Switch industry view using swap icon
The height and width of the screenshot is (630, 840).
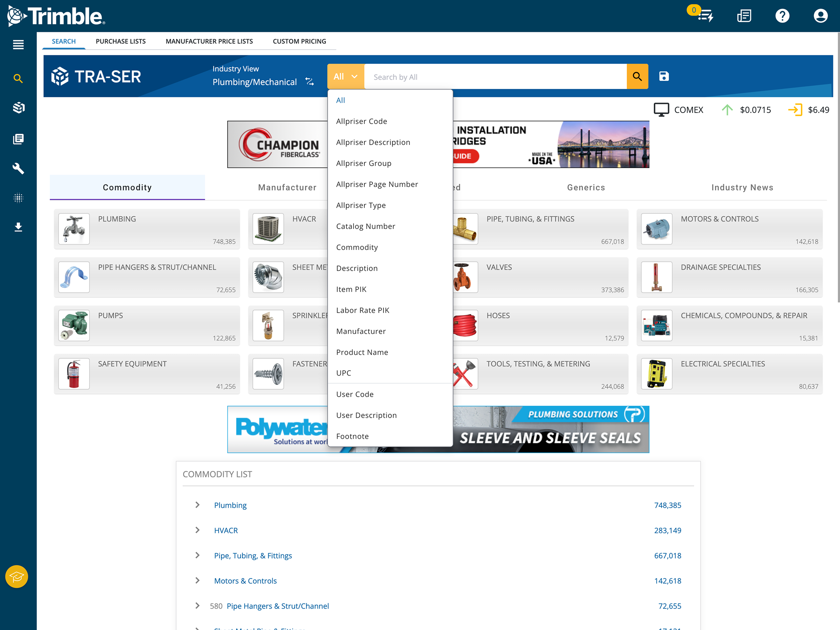click(x=310, y=82)
